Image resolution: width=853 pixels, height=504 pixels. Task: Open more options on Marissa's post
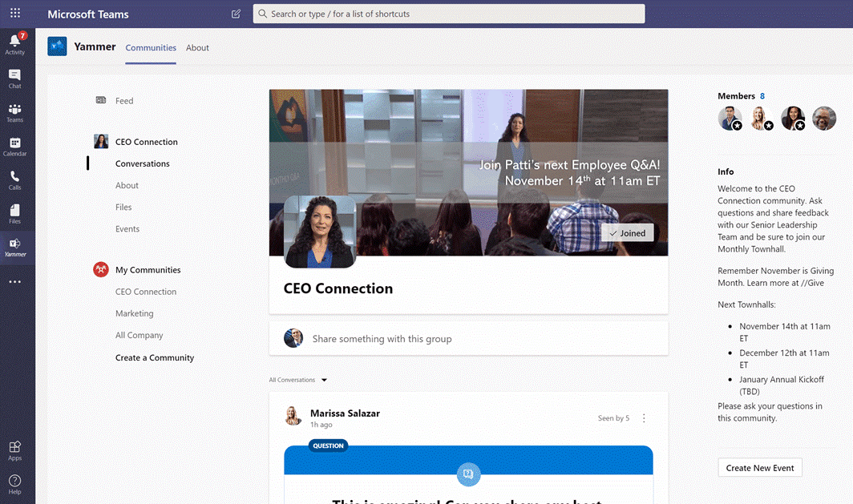point(644,418)
